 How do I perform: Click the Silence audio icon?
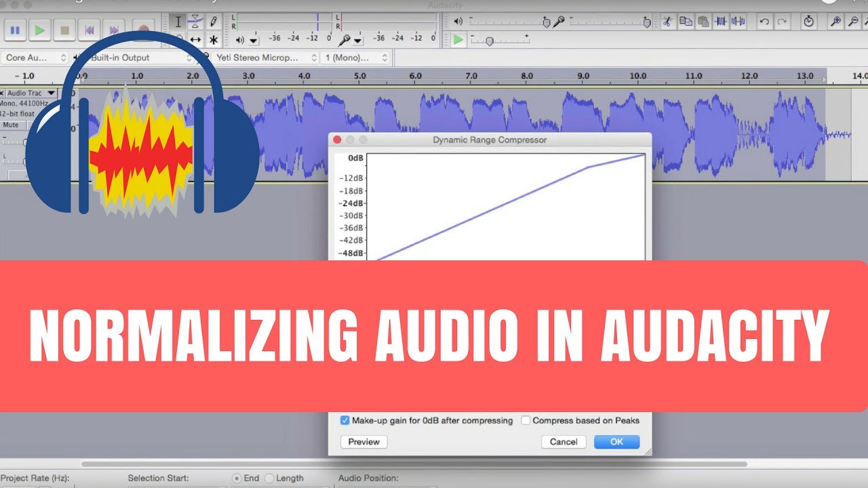point(738,22)
